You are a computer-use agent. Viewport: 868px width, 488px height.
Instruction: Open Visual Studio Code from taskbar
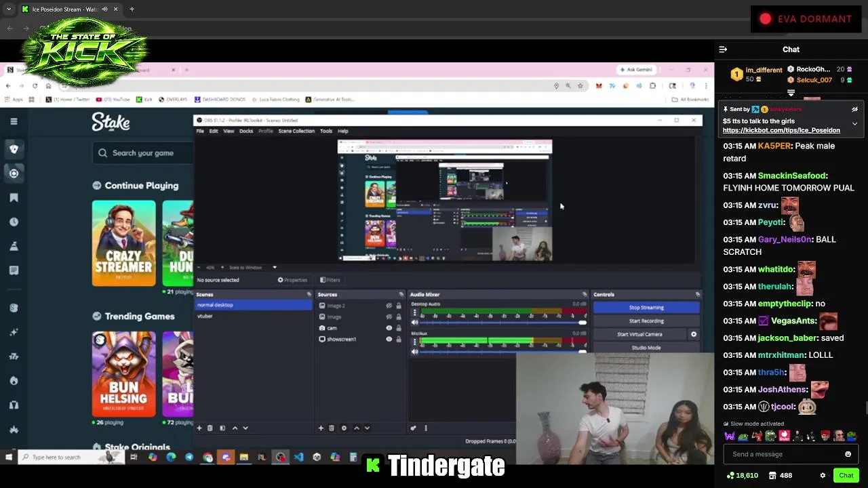pos(298,457)
